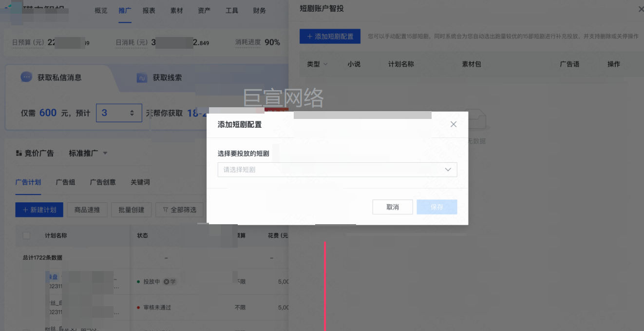The width and height of the screenshot is (644, 331).
Task: Tick the select-all checkbox beside 计划名称
Action: 26,235
